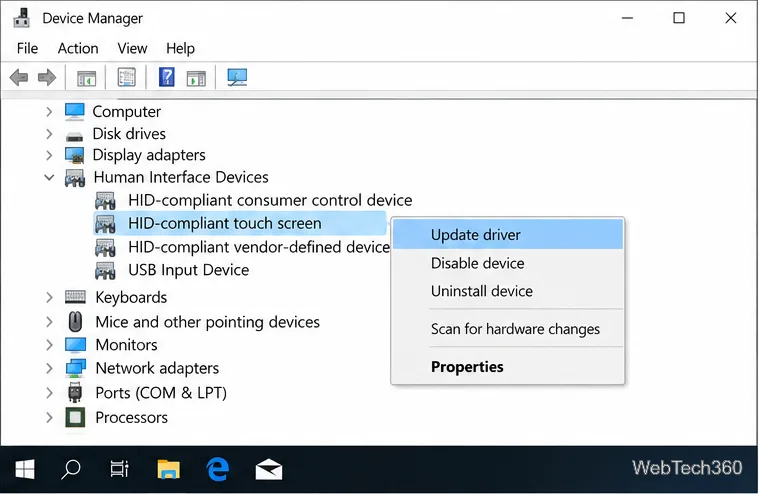Open the View menu

[x=132, y=48]
